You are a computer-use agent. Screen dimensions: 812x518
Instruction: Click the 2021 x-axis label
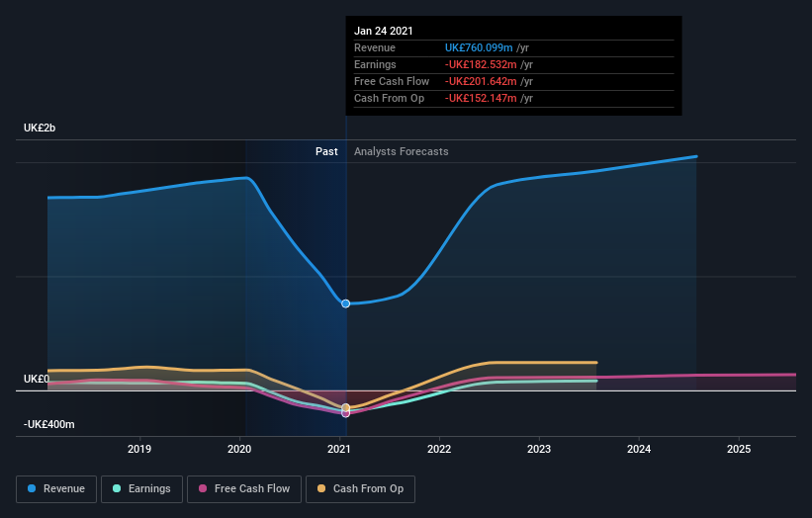[x=339, y=449]
